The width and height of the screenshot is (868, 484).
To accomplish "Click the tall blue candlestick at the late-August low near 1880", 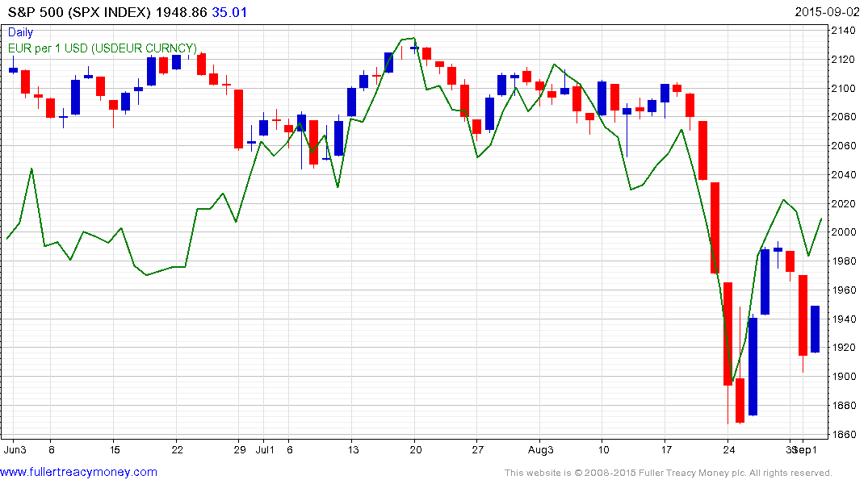I will (753, 366).
